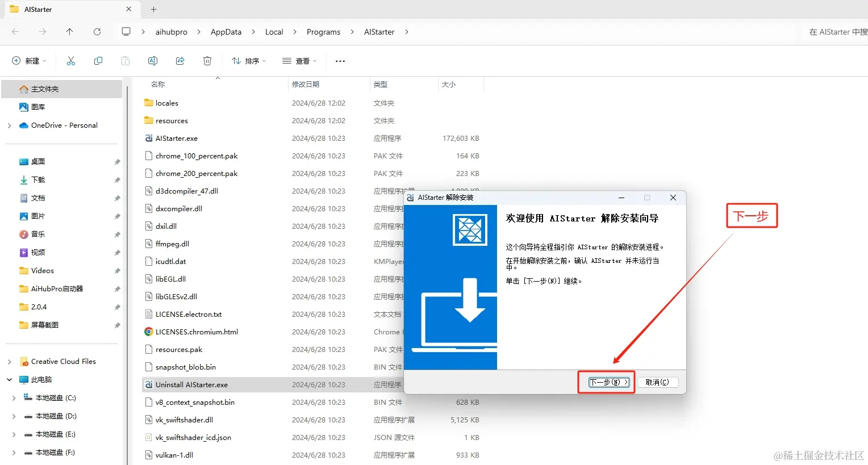Image resolution: width=868 pixels, height=465 pixels.
Task: Click the Share icon
Action: tap(180, 61)
